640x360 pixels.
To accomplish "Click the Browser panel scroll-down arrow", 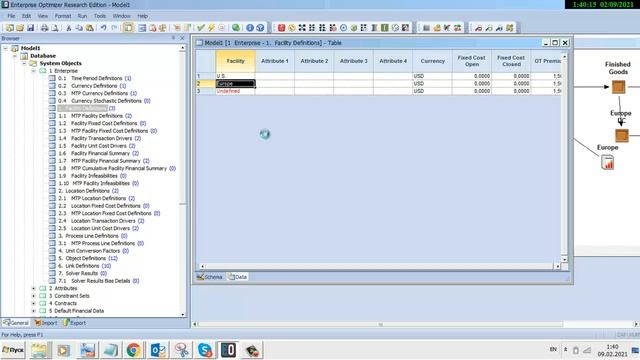I will coord(182,314).
